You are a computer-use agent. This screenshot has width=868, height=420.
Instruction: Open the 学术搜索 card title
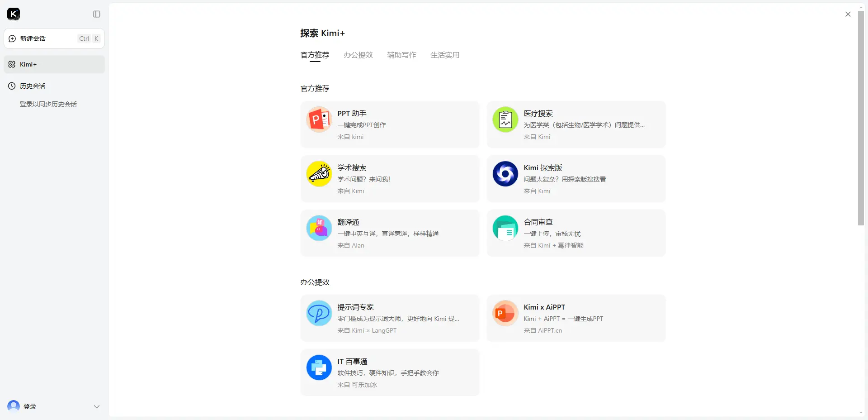click(x=352, y=168)
